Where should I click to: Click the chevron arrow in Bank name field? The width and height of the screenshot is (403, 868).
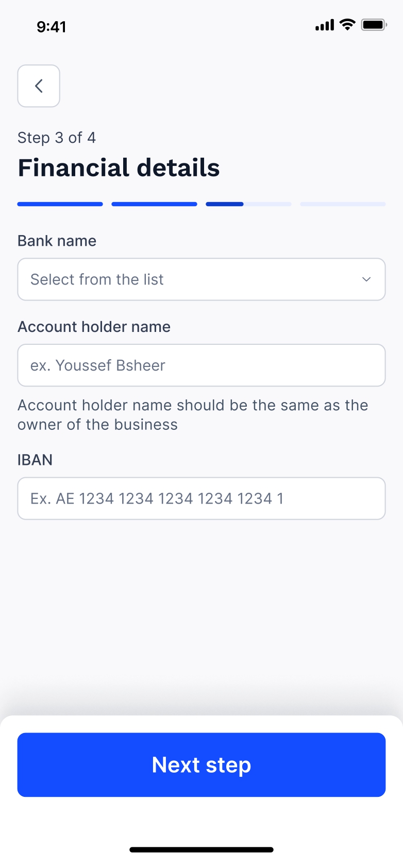pyautogui.click(x=366, y=279)
